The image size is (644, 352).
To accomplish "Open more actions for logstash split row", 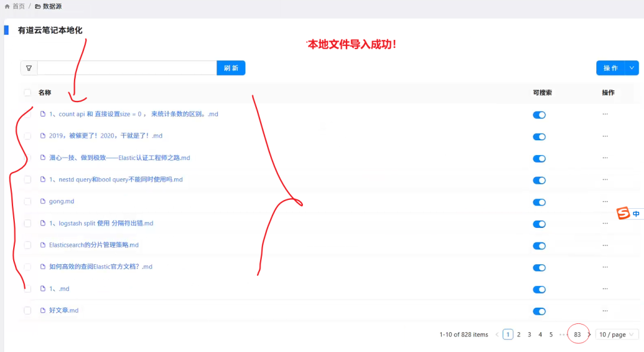I will point(605,224).
